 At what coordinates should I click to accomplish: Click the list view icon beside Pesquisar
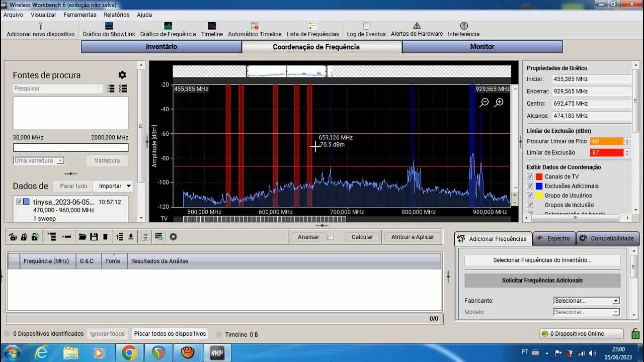(123, 88)
